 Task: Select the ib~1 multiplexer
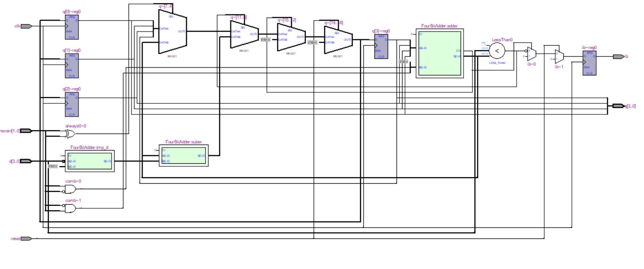pyautogui.click(x=559, y=57)
